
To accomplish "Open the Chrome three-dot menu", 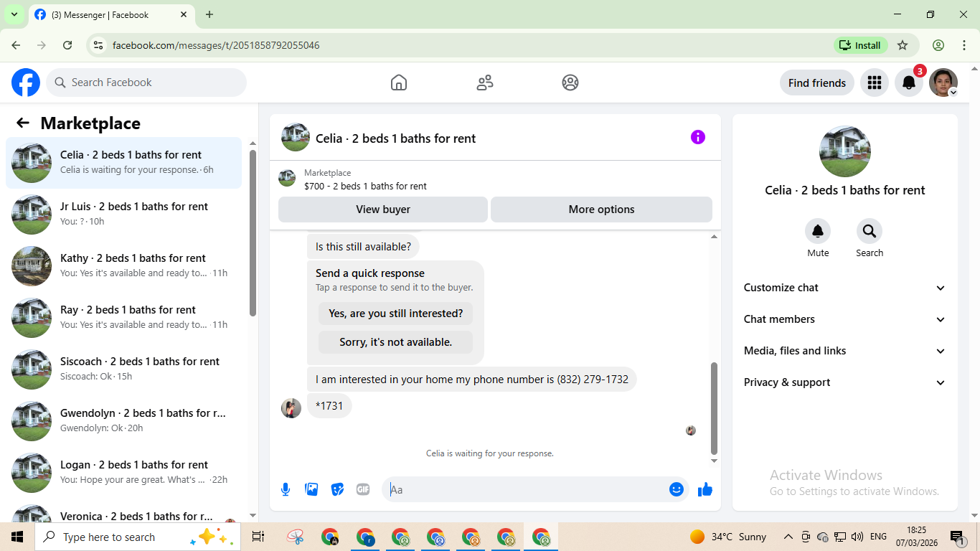I will pos(964,45).
